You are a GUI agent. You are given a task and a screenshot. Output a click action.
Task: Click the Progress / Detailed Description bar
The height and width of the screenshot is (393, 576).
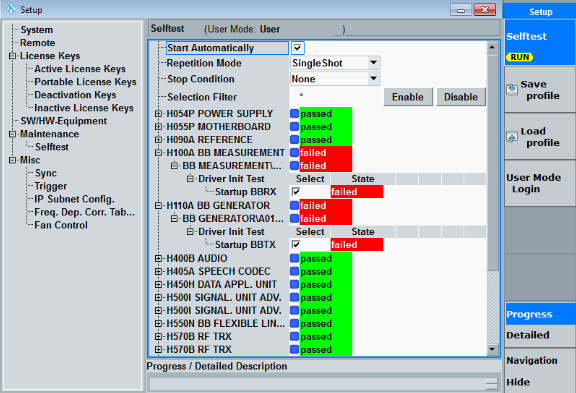[323, 384]
